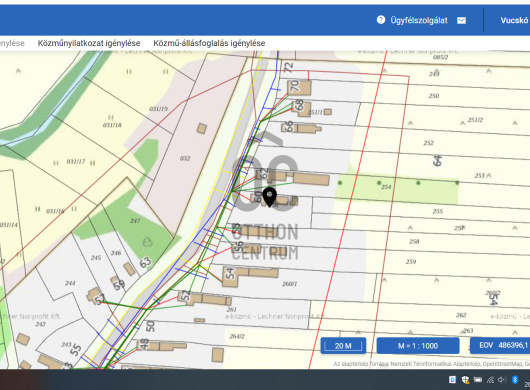Select parcel label 262
530x390 pixels.
tap(461, 315)
